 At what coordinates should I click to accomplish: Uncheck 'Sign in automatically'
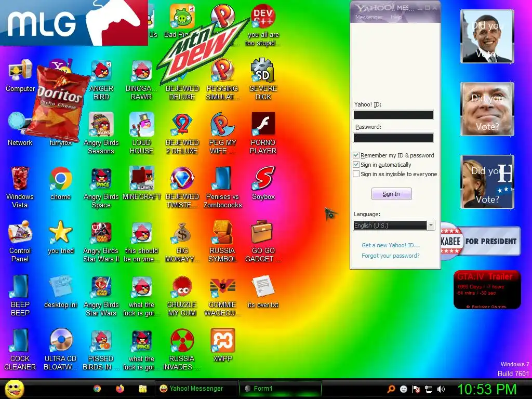(356, 165)
